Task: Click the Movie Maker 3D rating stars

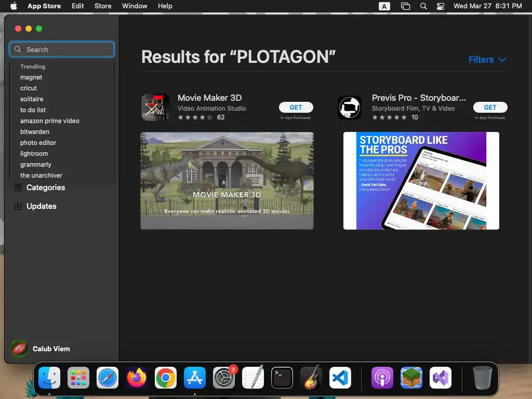Action: pyautogui.click(x=195, y=117)
